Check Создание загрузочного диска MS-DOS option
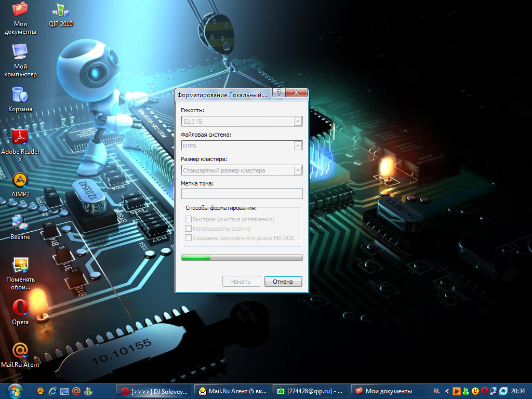The height and width of the screenshot is (399, 532). coord(189,238)
